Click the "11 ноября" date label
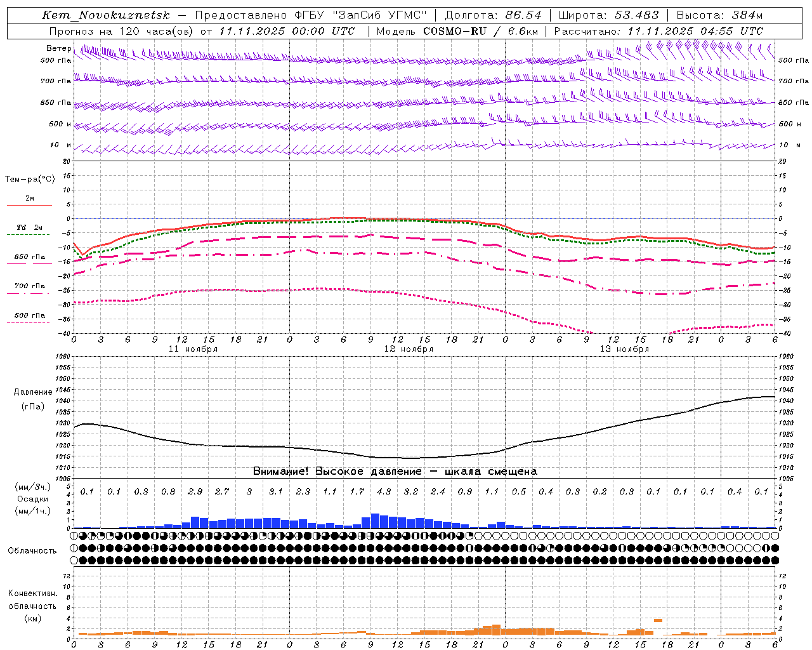 (193, 349)
